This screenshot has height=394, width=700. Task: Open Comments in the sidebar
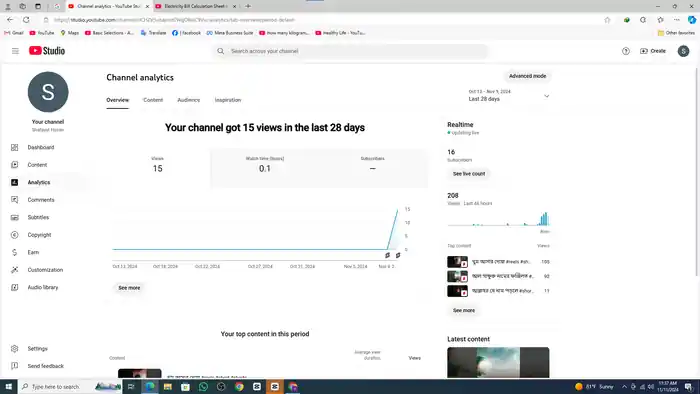41,200
